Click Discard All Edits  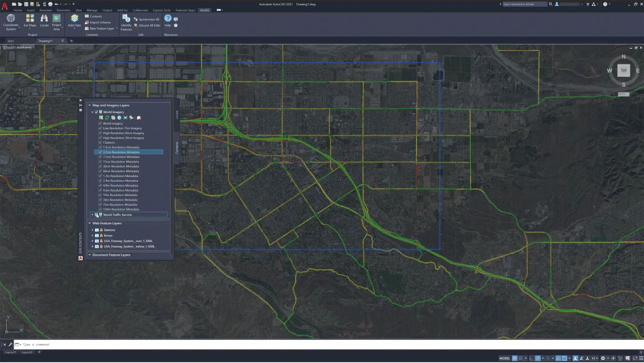pyautogui.click(x=147, y=25)
